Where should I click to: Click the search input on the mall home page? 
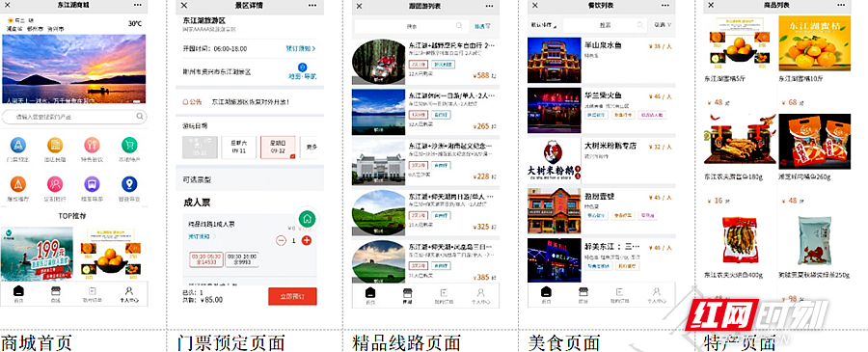point(74,118)
